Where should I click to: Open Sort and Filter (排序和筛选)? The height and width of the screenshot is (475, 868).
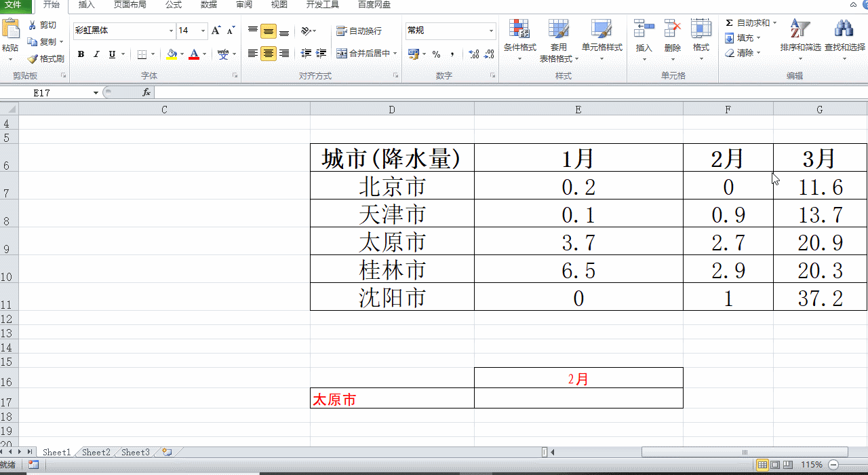pyautogui.click(x=800, y=39)
